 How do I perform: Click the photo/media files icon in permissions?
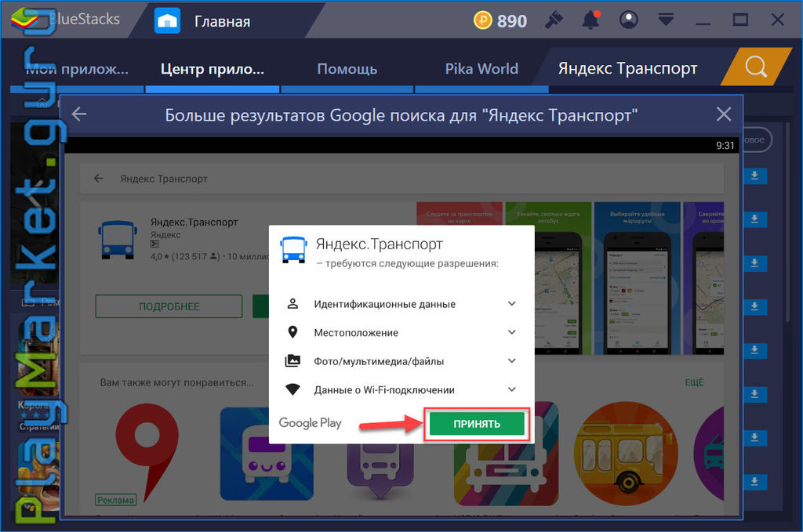click(292, 361)
